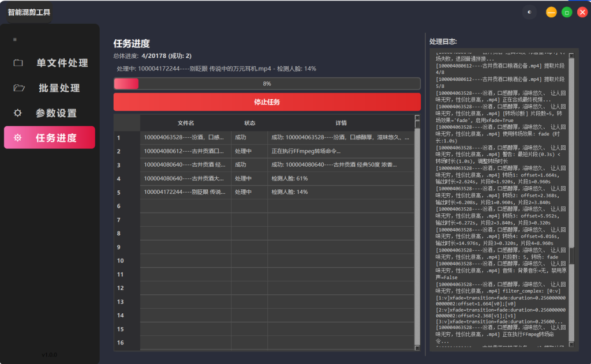Click row number 6 header
Viewport: 591px width, 364px height.
(x=127, y=206)
